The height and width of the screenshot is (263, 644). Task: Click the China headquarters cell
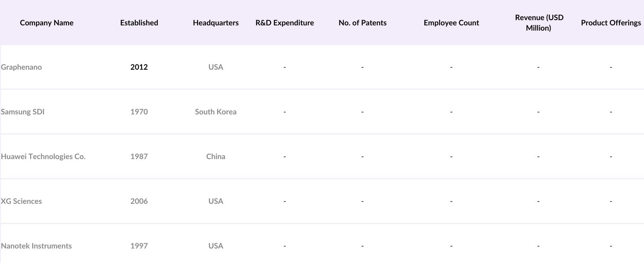216,156
